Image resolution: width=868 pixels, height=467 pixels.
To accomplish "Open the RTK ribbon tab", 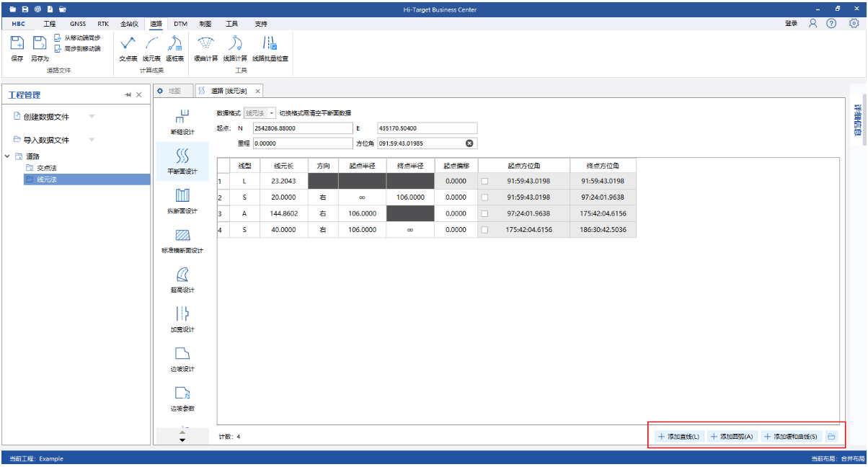I will (103, 24).
